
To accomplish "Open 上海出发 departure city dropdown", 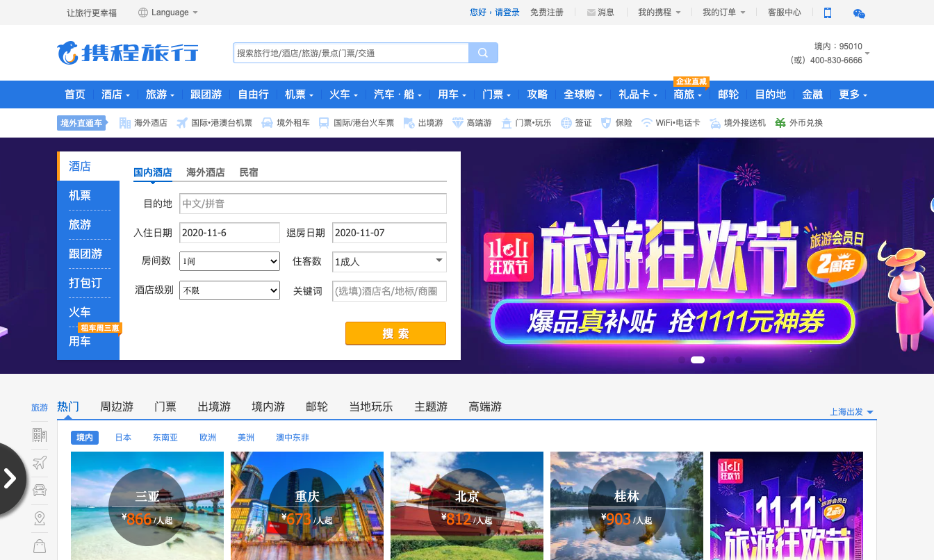I will 851,412.
